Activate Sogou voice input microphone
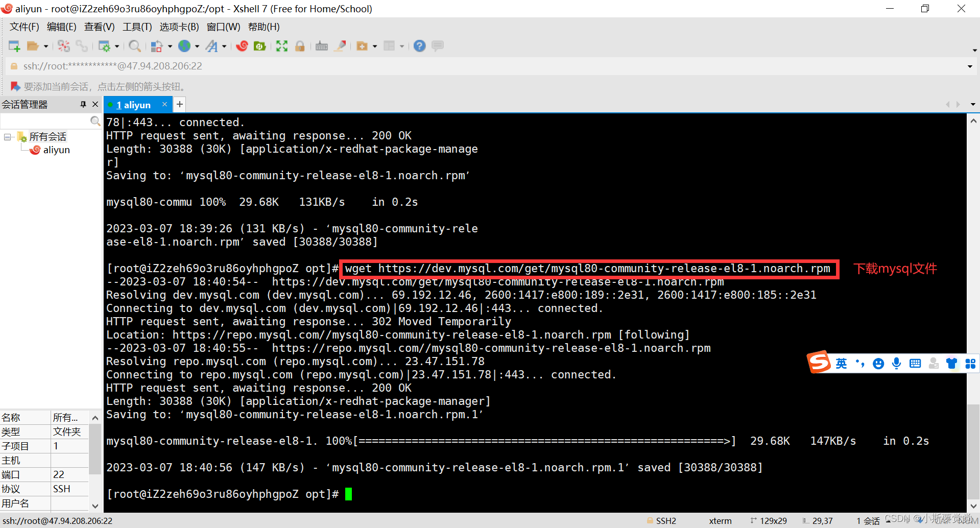This screenshot has width=980, height=528. (896, 363)
